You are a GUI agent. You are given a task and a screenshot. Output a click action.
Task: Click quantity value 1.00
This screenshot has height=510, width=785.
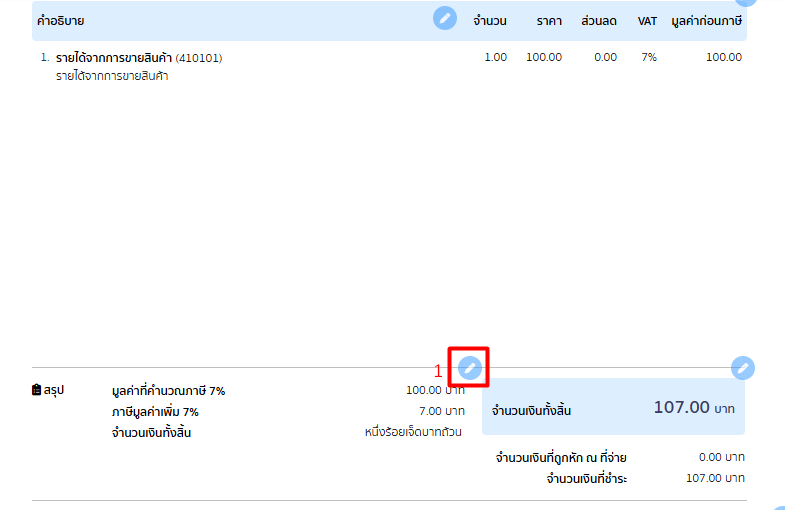pos(496,57)
